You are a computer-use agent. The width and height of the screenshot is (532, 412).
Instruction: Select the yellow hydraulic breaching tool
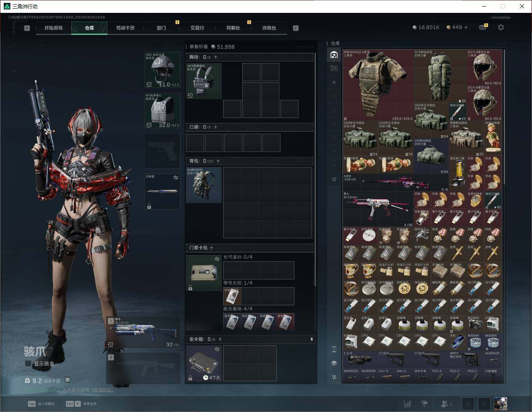coord(458,174)
